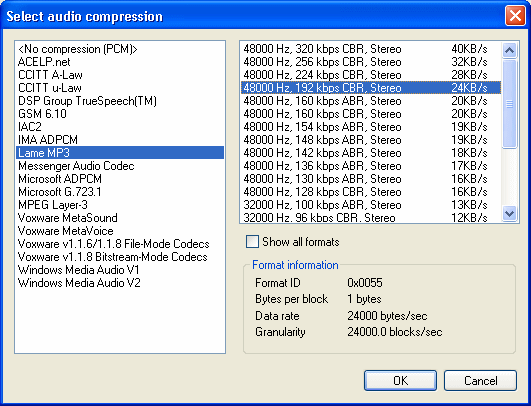This screenshot has height=406, width=531.
Task: Click the format list scroll down arrow
Action: (x=509, y=214)
